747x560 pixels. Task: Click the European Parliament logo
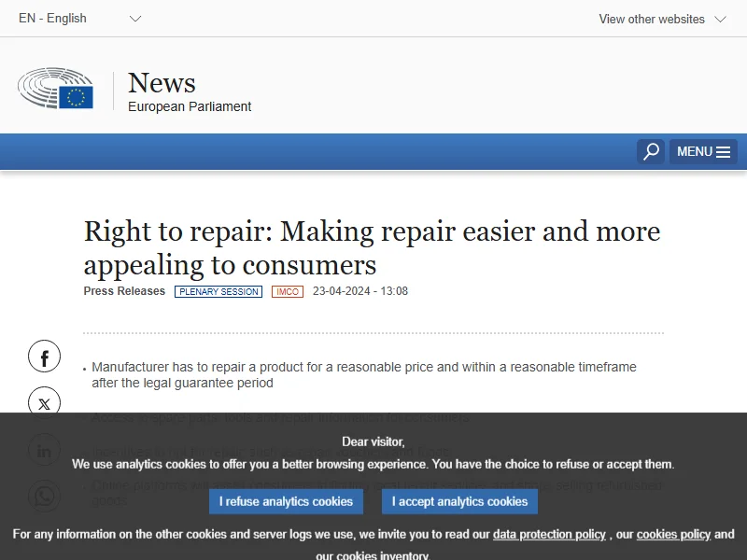tap(56, 89)
